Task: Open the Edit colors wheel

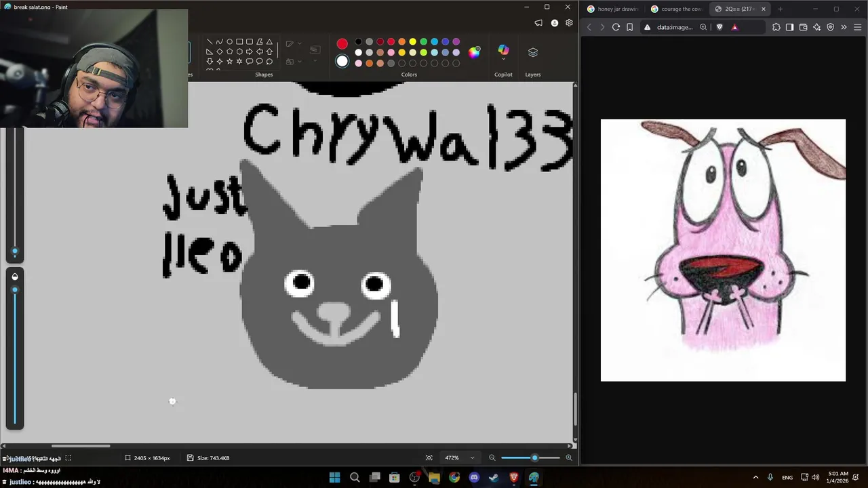Action: point(474,52)
